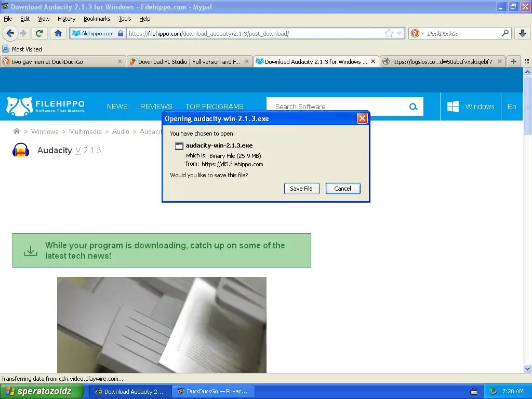Open a new tab with plus button
The height and width of the screenshot is (399, 532).
514,61
